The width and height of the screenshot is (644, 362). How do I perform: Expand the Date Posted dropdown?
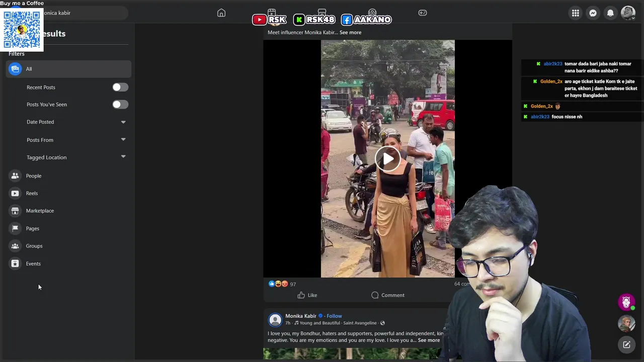tap(123, 122)
